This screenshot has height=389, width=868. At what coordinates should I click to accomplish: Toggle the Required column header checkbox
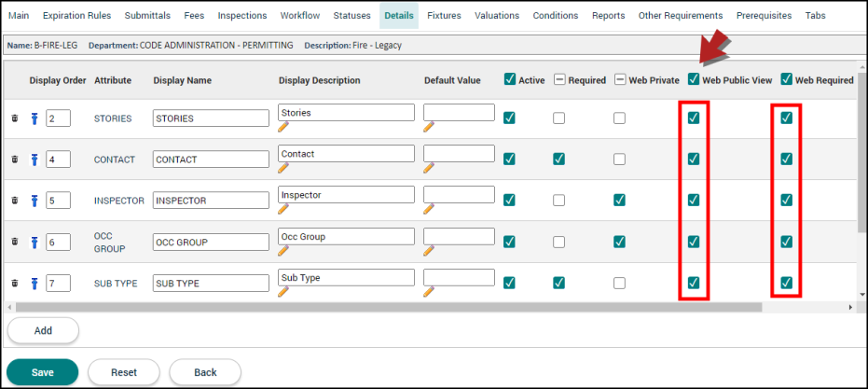click(x=559, y=80)
